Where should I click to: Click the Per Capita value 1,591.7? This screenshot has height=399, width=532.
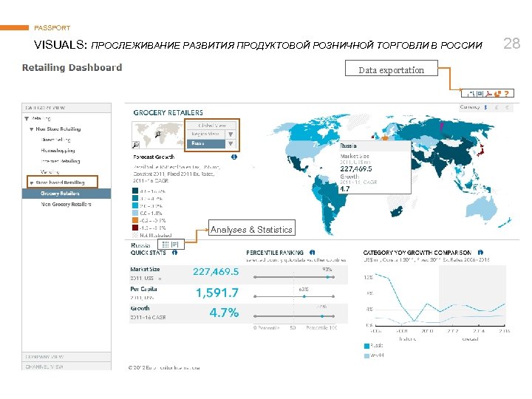(x=217, y=293)
